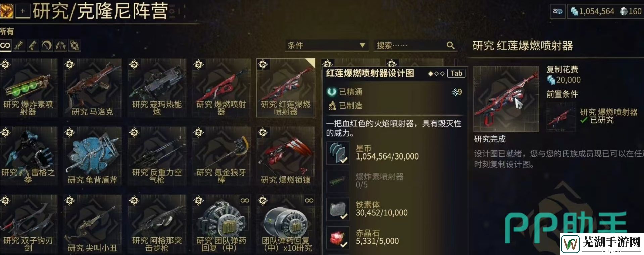Select 研究 爆燃锁镰 tile
Image resolution: width=644 pixels, height=255 pixels.
pyautogui.click(x=286, y=156)
